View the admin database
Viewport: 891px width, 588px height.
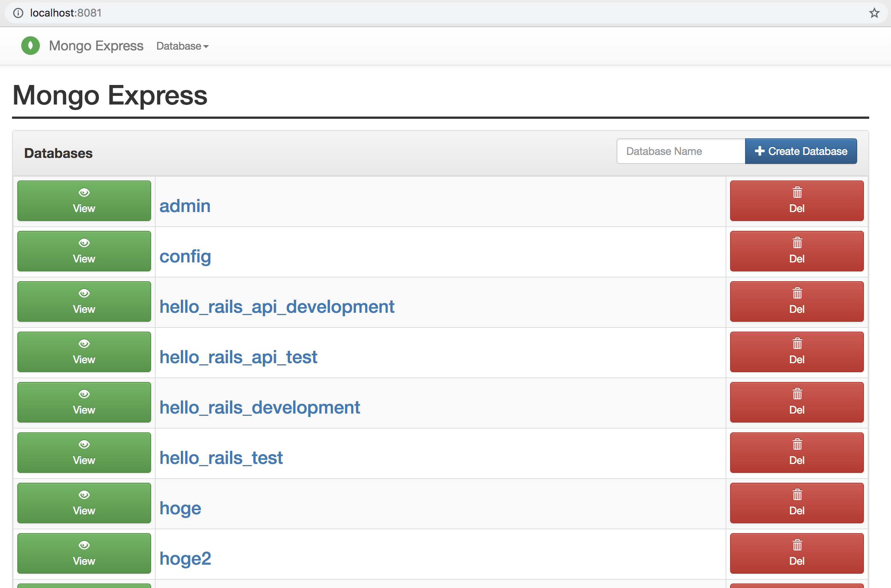coord(84,201)
